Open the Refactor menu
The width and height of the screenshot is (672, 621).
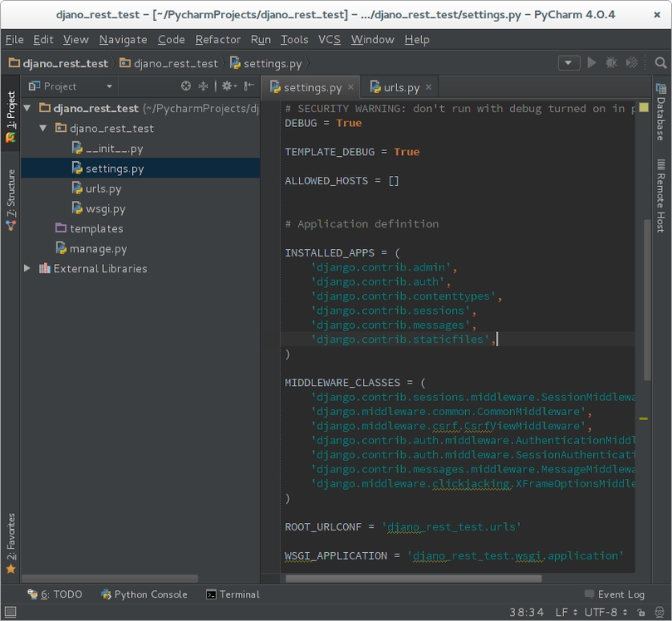pos(218,39)
